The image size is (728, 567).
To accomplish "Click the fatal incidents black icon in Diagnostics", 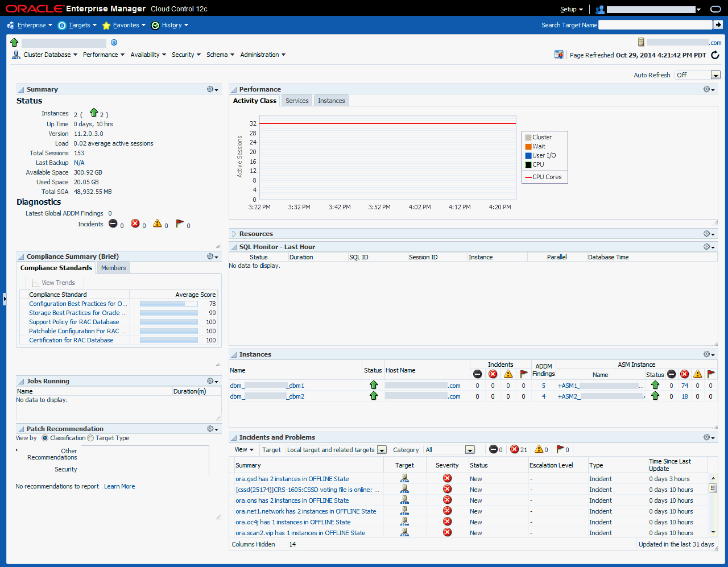I will point(113,224).
